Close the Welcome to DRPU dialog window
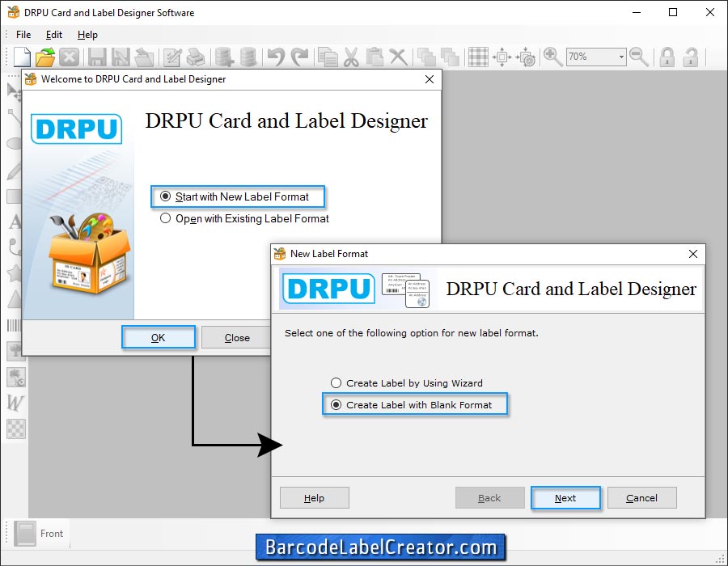This screenshot has height=566, width=728. pyautogui.click(x=430, y=79)
